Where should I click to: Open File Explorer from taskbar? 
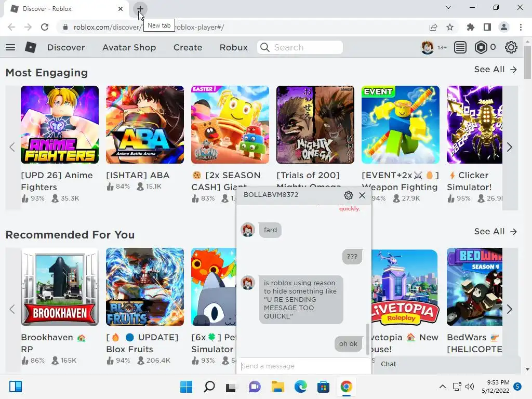(277, 387)
